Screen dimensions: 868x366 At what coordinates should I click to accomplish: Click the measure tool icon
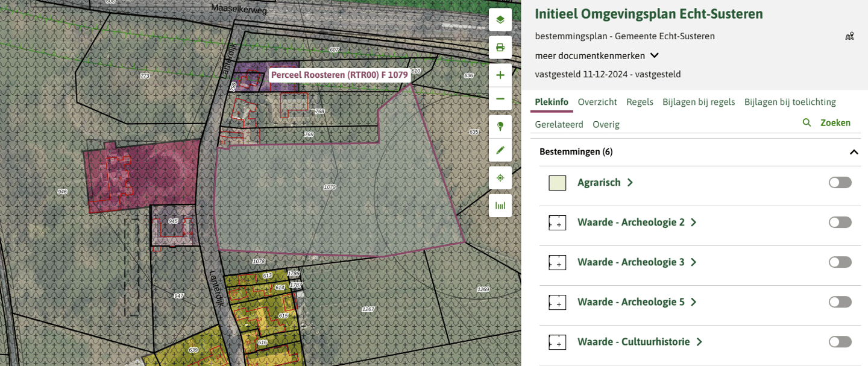pyautogui.click(x=500, y=206)
